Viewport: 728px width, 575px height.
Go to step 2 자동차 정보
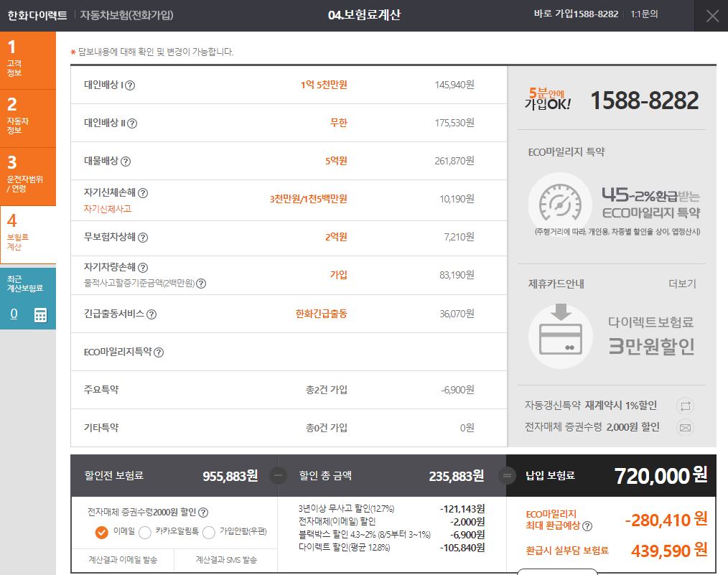pyautogui.click(x=28, y=119)
